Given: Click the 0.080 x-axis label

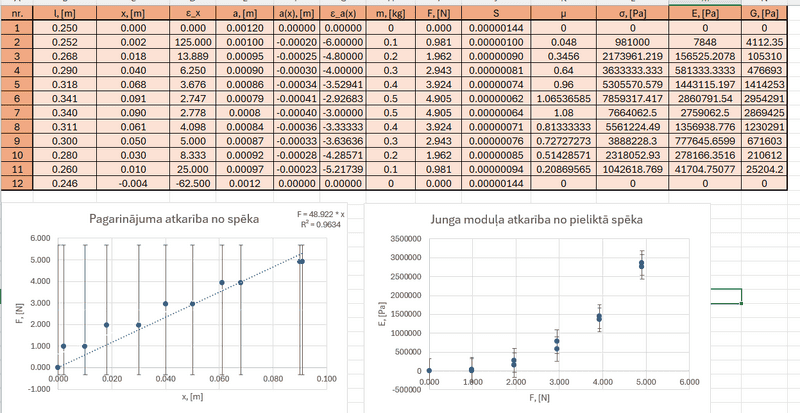Looking at the screenshot, I should coord(273,379).
